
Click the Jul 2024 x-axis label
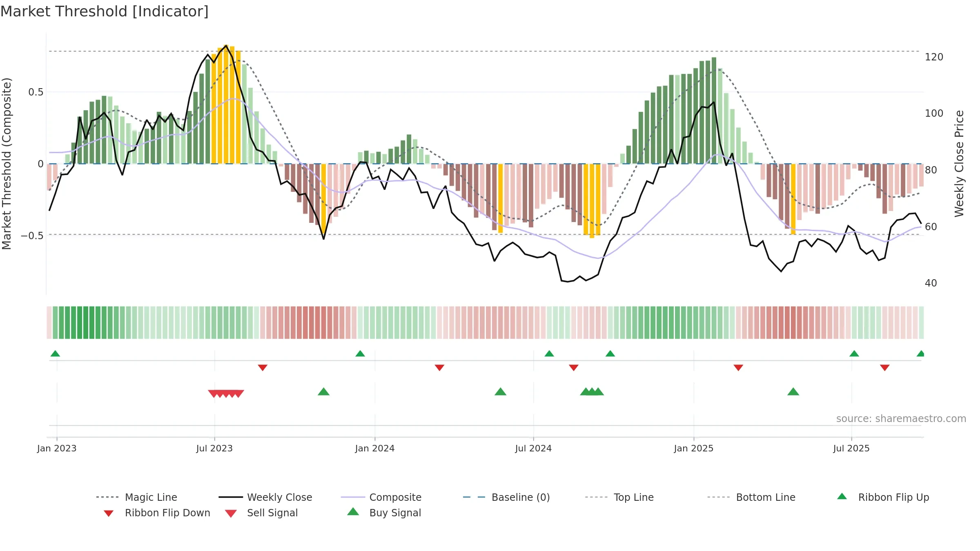pyautogui.click(x=533, y=448)
